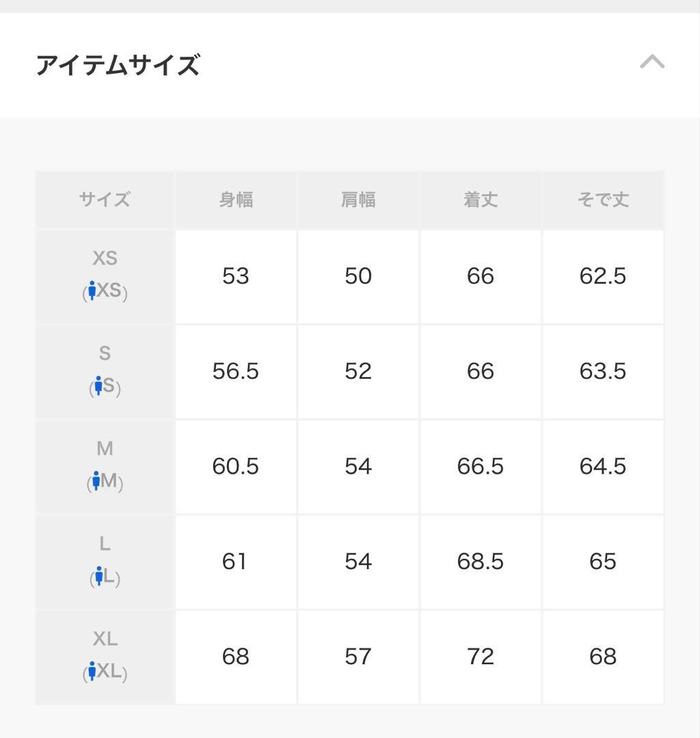Select the サイズ column header
Viewport: 700px width, 738px height.
tap(105, 200)
